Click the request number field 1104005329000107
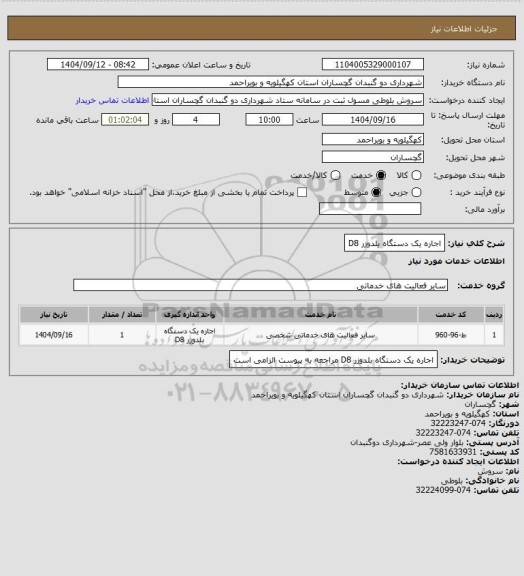The width and height of the screenshot is (524, 576). pyautogui.click(x=373, y=64)
